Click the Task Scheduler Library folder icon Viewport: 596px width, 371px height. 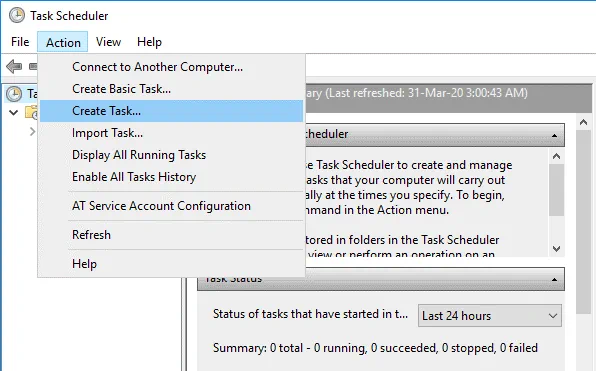[31, 113]
